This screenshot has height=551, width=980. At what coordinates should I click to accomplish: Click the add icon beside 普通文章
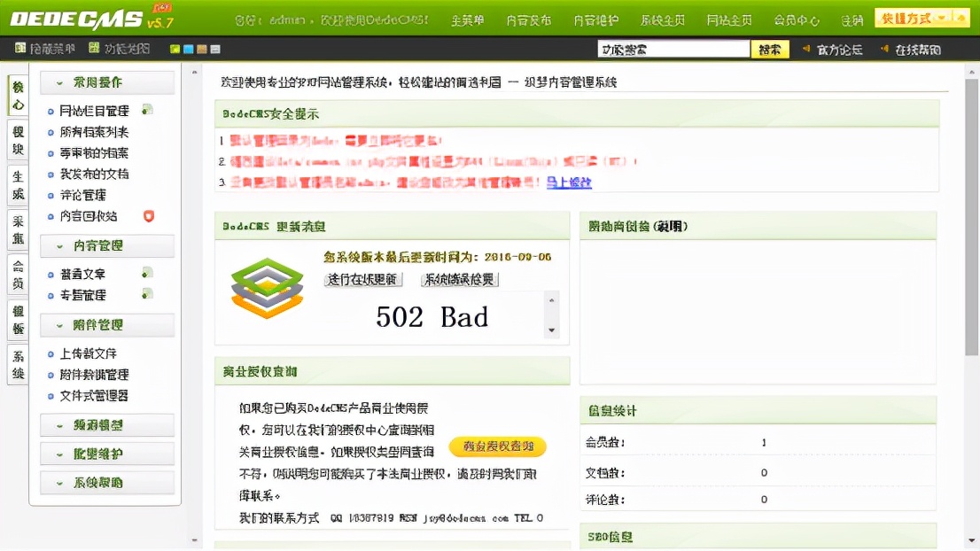(147, 273)
